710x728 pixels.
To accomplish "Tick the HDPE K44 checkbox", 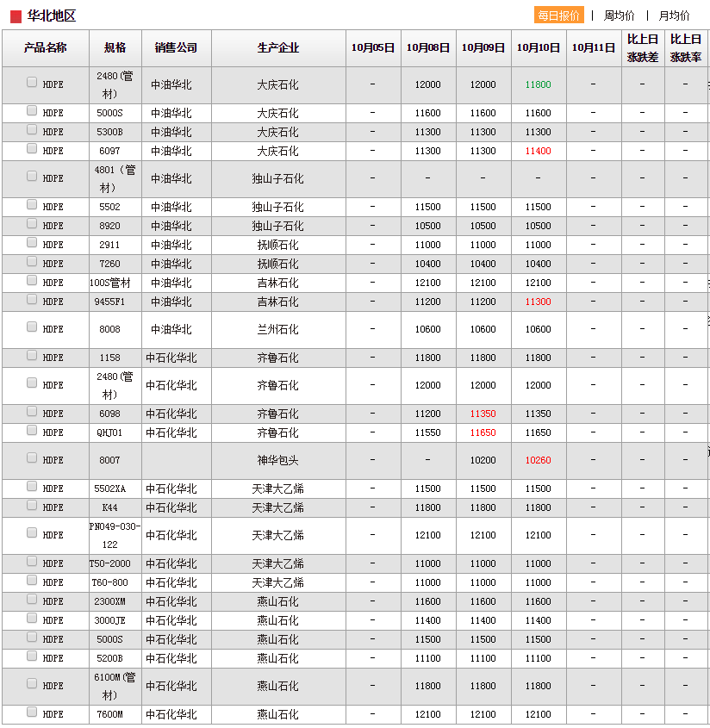I will [32, 505].
